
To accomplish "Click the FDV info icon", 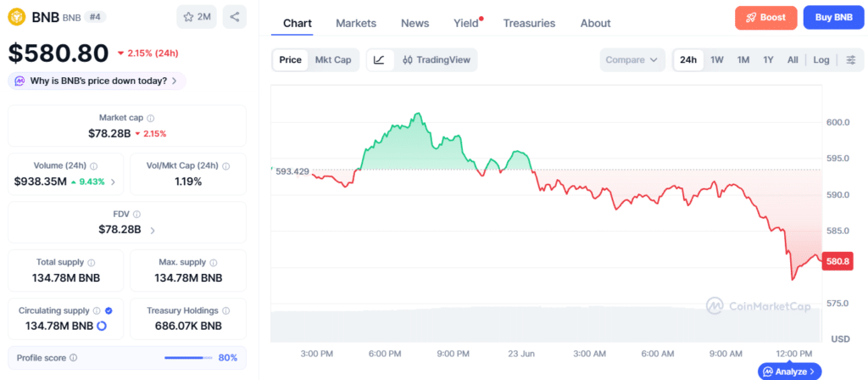I will (x=136, y=214).
